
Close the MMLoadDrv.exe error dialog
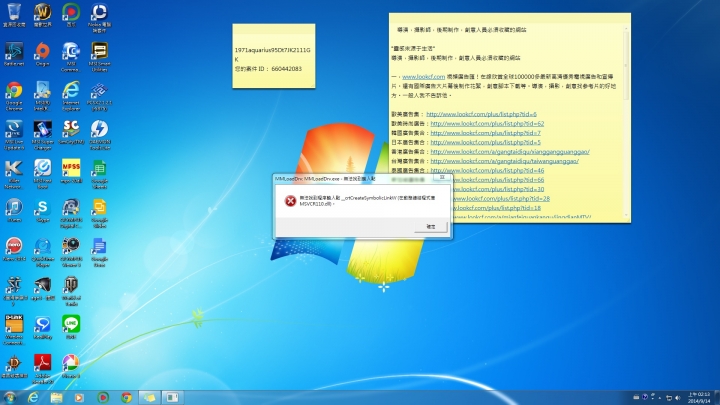pos(442,177)
